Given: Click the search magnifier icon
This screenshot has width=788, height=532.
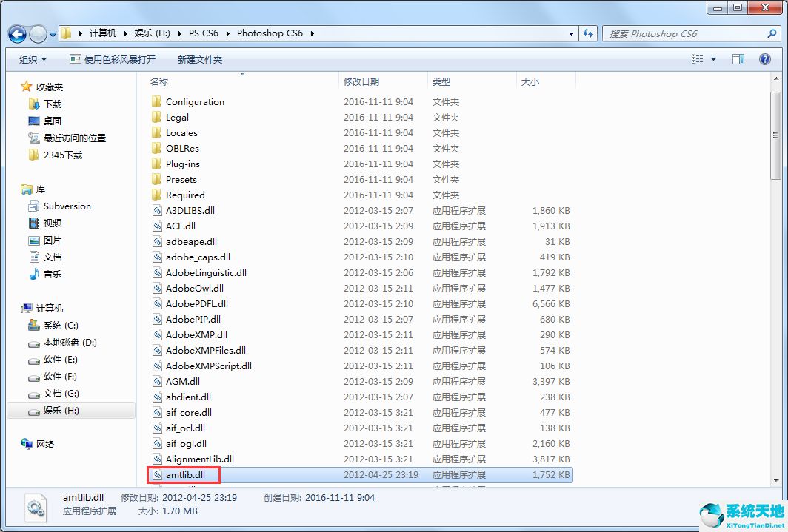Looking at the screenshot, I should pos(772,33).
